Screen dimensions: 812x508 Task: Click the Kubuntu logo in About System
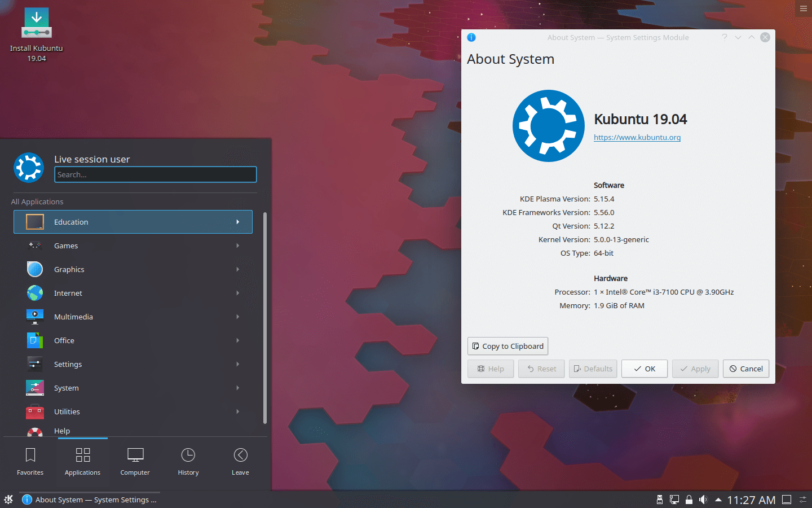pos(549,126)
